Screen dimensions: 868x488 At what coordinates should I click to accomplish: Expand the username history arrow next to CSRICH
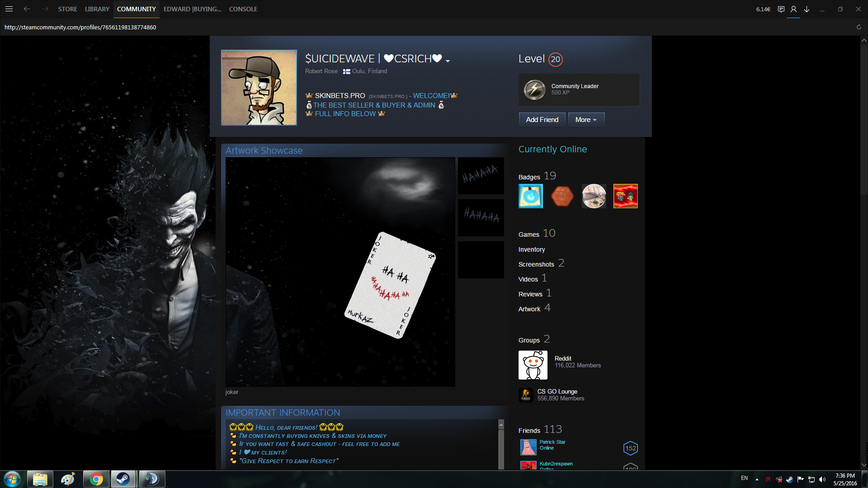pos(448,61)
